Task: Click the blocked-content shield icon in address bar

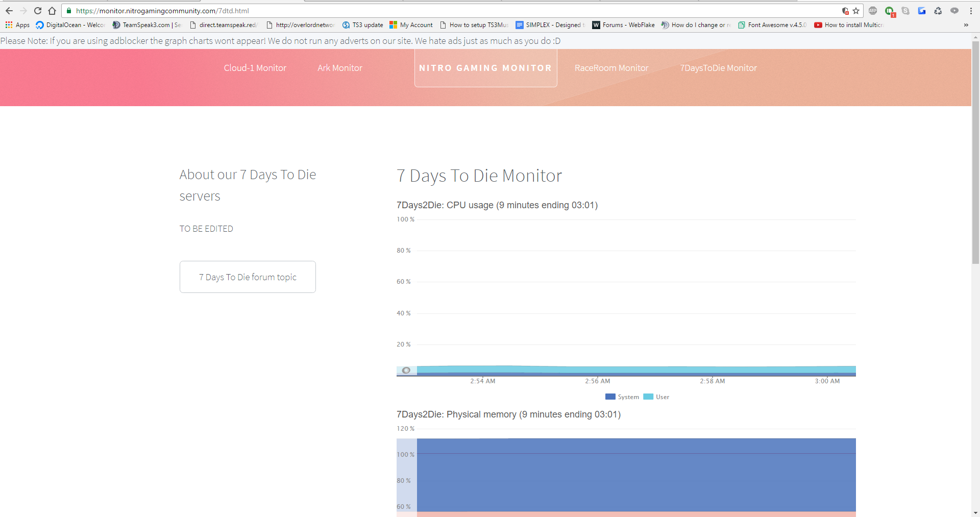Action: (845, 11)
